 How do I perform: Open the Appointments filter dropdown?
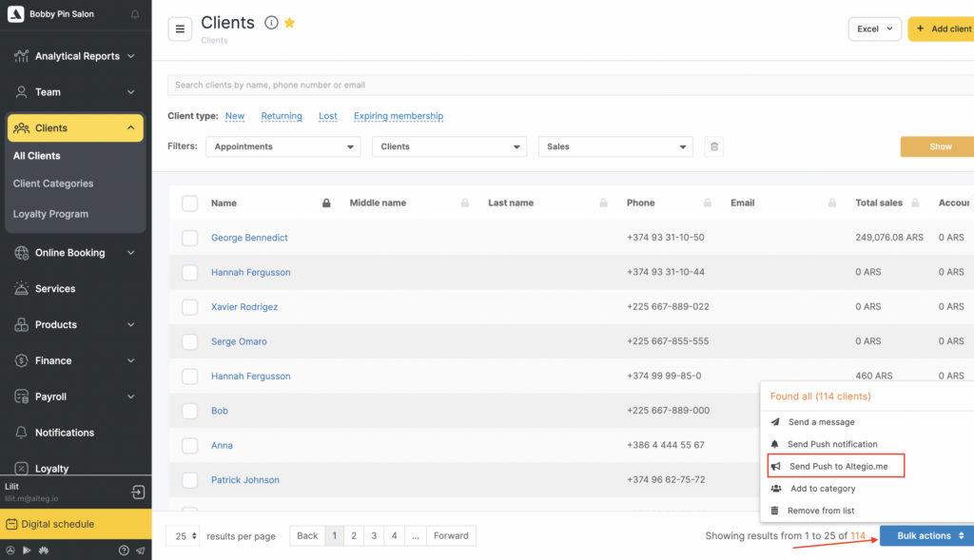282,146
